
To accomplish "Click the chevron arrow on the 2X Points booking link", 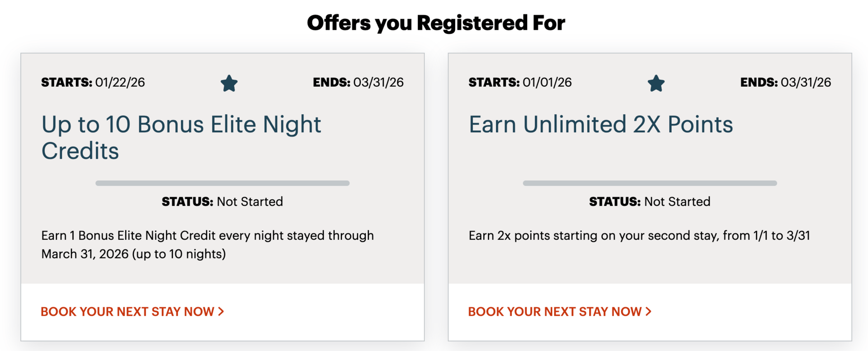I will (648, 311).
